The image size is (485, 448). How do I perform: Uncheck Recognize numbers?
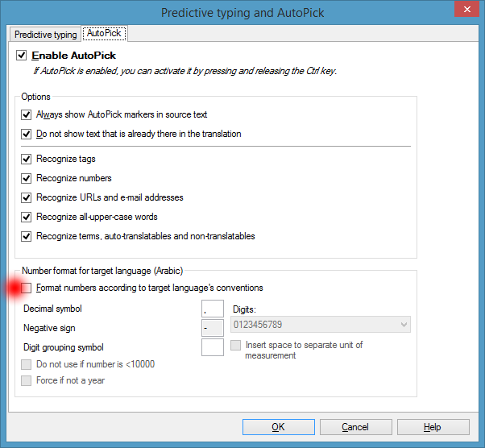click(x=27, y=178)
